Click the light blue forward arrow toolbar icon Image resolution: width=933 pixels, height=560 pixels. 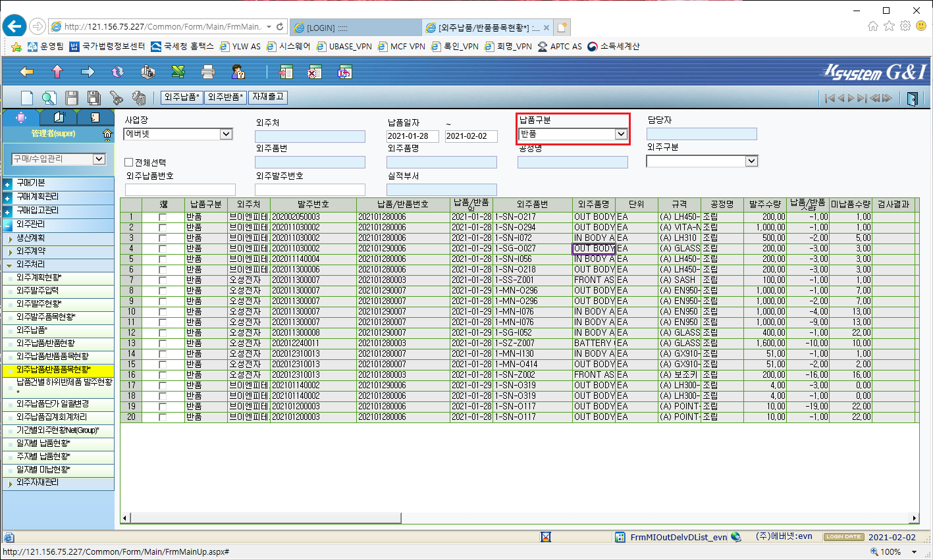pos(88,72)
